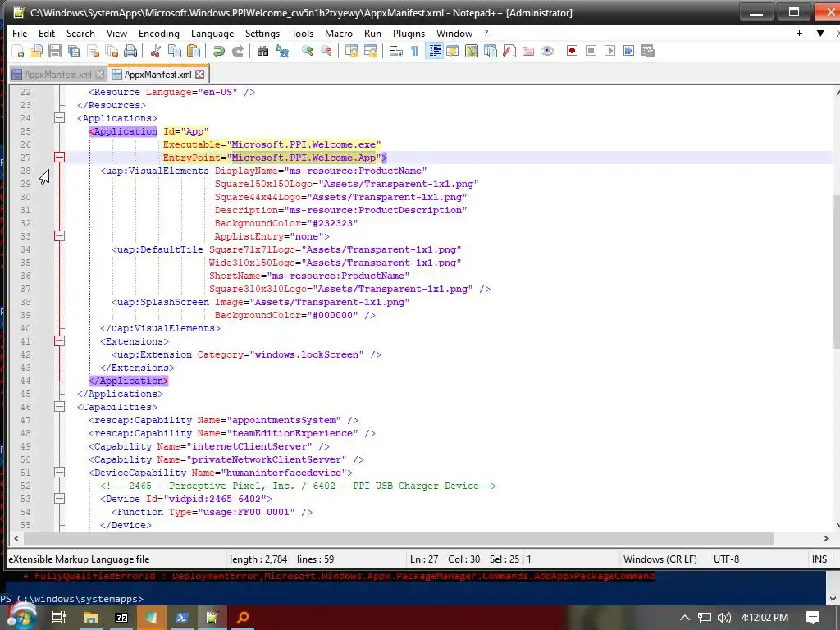The width and height of the screenshot is (840, 630).
Task: Save the recorded macro icon
Action: [x=648, y=51]
